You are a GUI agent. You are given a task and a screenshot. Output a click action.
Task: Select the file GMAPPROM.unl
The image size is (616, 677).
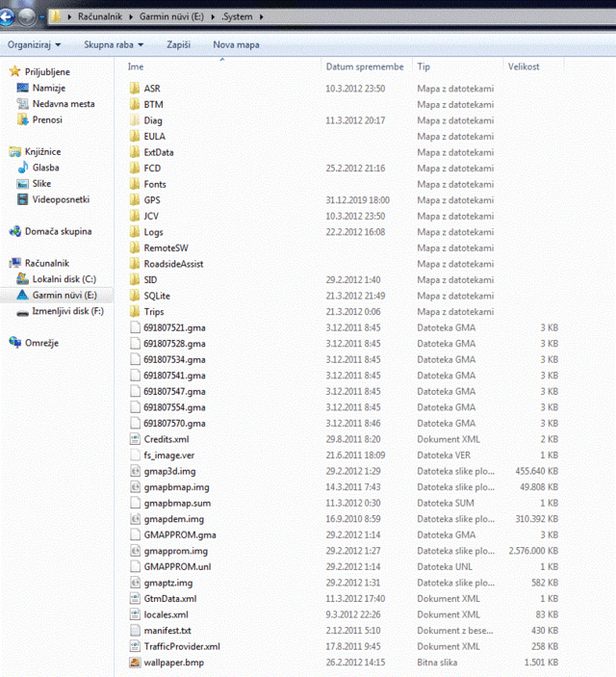(177, 567)
